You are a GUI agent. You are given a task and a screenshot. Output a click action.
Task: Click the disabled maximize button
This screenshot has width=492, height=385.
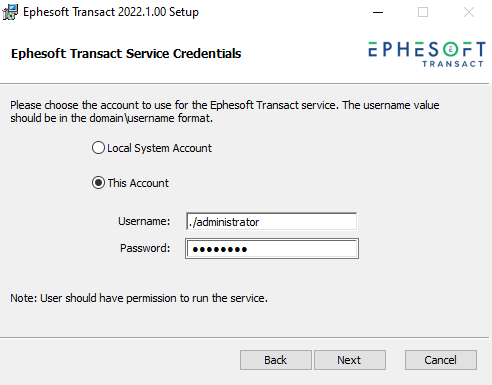click(x=423, y=12)
